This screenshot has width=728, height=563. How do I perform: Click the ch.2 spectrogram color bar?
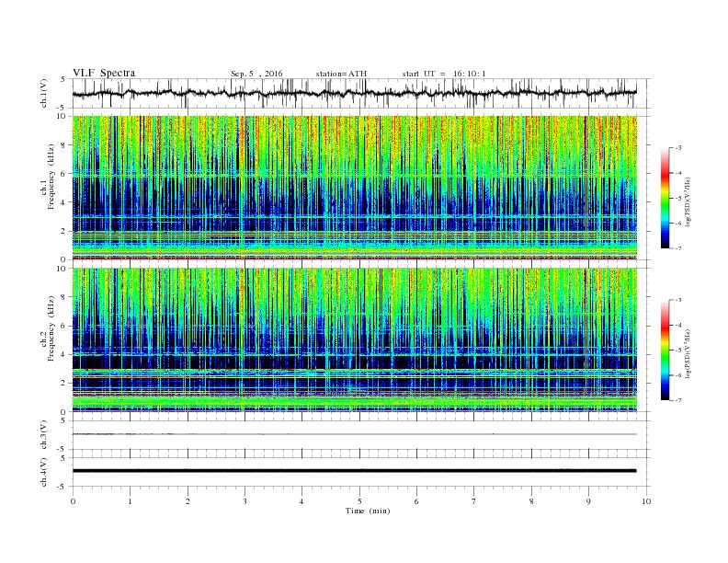(x=665, y=350)
